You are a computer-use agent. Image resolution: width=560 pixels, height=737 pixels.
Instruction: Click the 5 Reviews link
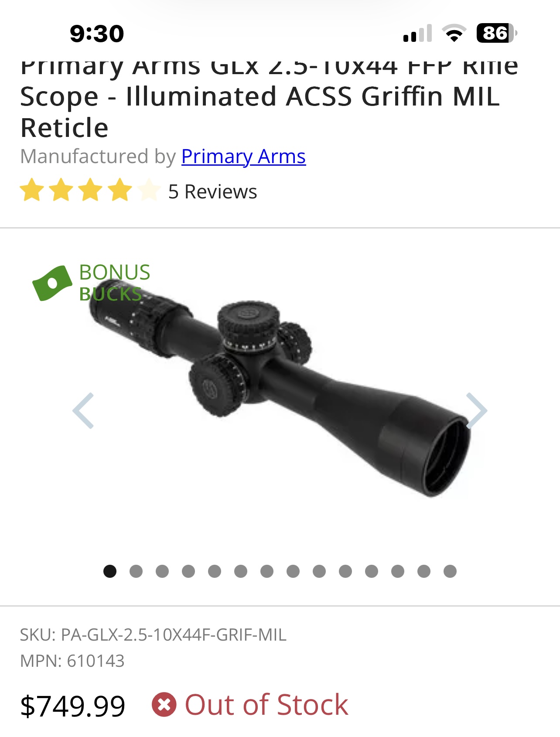pyautogui.click(x=212, y=192)
